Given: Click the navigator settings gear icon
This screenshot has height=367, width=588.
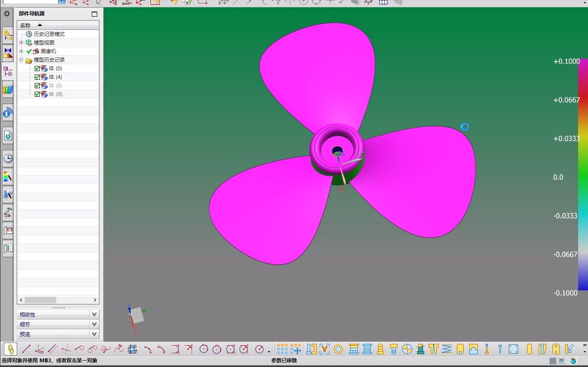Looking at the screenshot, I should 7,14.
